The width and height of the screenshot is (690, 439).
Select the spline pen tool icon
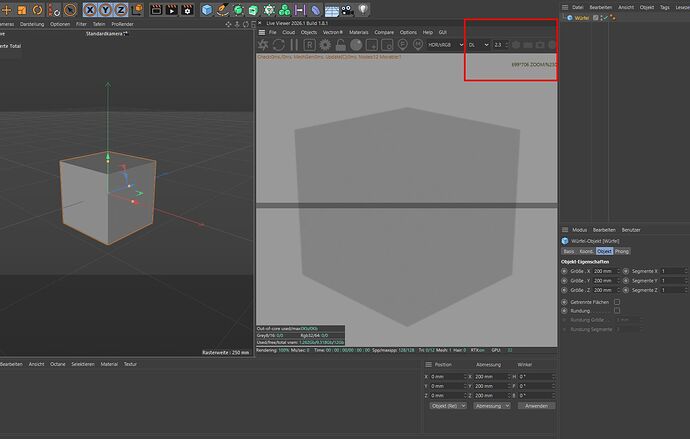(x=222, y=9)
